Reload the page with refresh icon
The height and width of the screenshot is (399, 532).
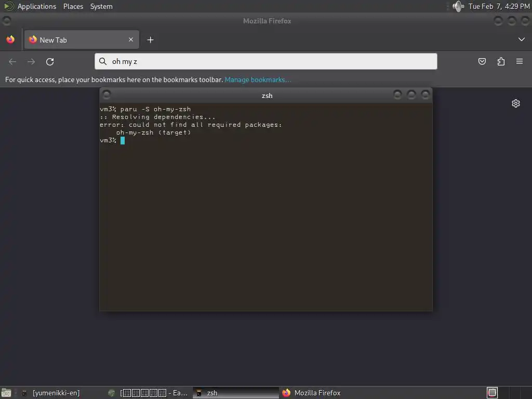point(50,62)
